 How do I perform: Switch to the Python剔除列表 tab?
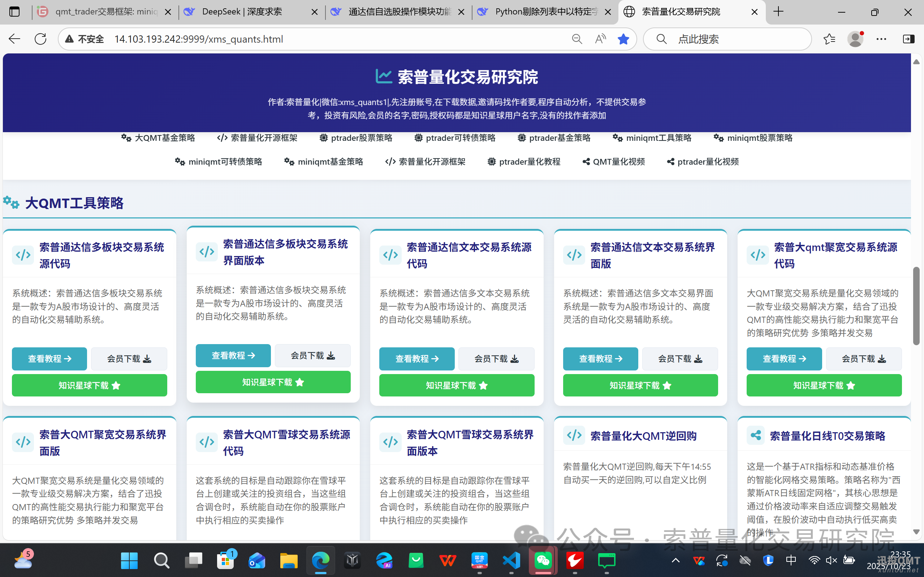pyautogui.click(x=546, y=12)
